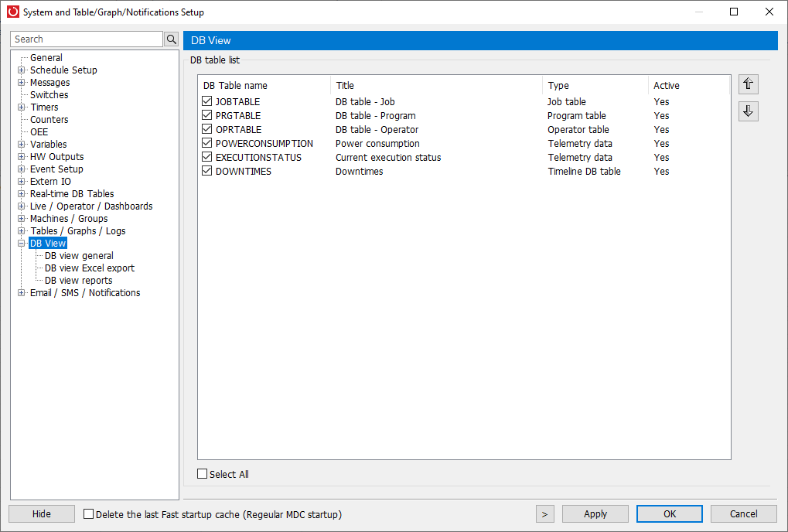The image size is (788, 532).
Task: Select OEE in the settings tree
Action: (x=39, y=132)
